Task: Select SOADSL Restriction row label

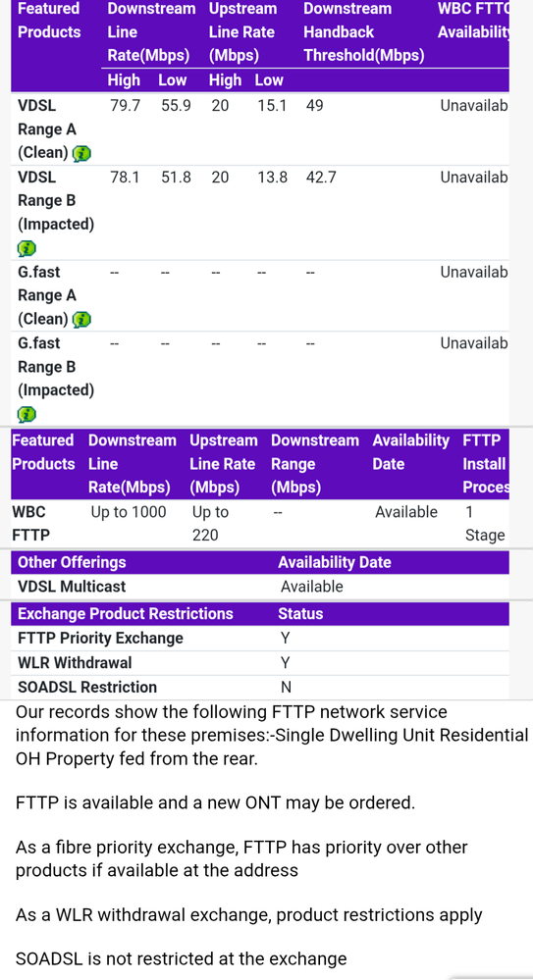Action: coord(87,687)
